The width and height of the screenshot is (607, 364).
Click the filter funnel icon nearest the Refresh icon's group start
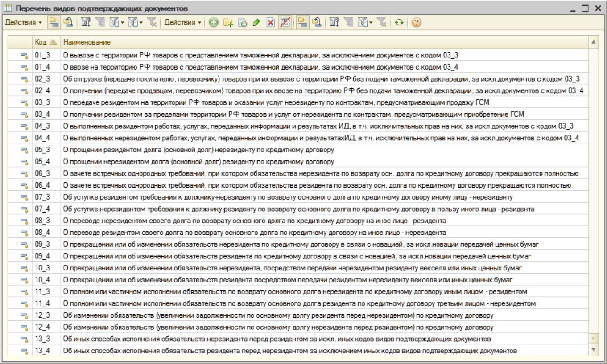[x=334, y=22]
